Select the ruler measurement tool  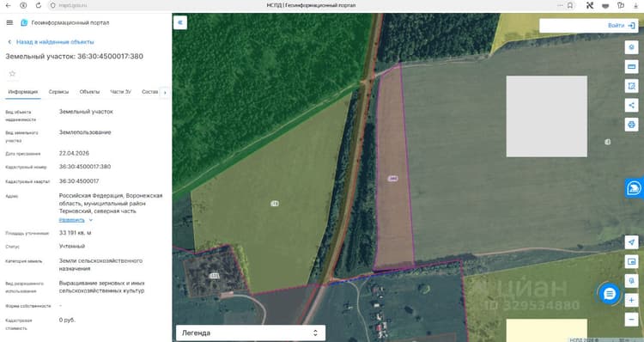631,66
